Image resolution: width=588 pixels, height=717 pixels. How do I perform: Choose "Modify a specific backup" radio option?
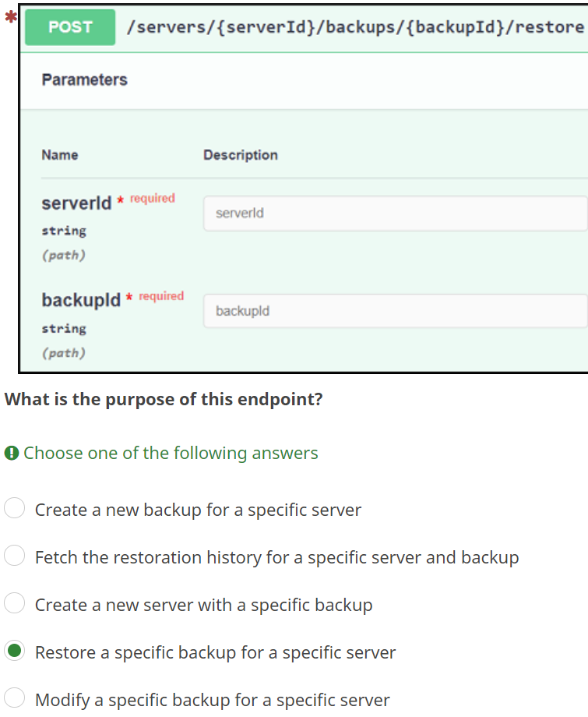click(15, 699)
